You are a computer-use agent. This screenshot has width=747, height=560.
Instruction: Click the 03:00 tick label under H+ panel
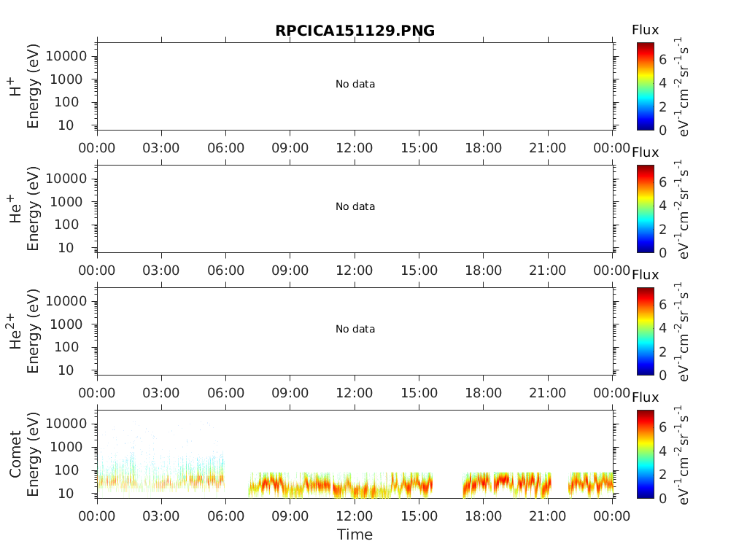coord(161,148)
